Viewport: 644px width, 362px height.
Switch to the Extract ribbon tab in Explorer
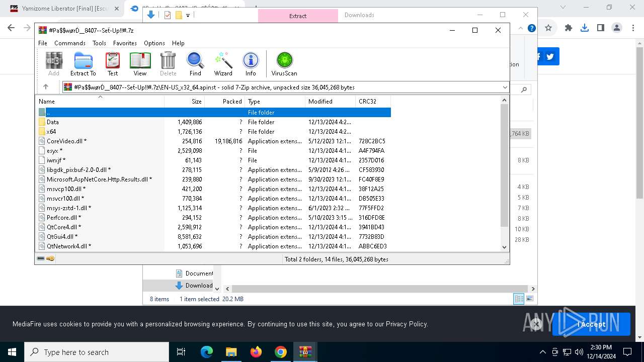pos(298,16)
